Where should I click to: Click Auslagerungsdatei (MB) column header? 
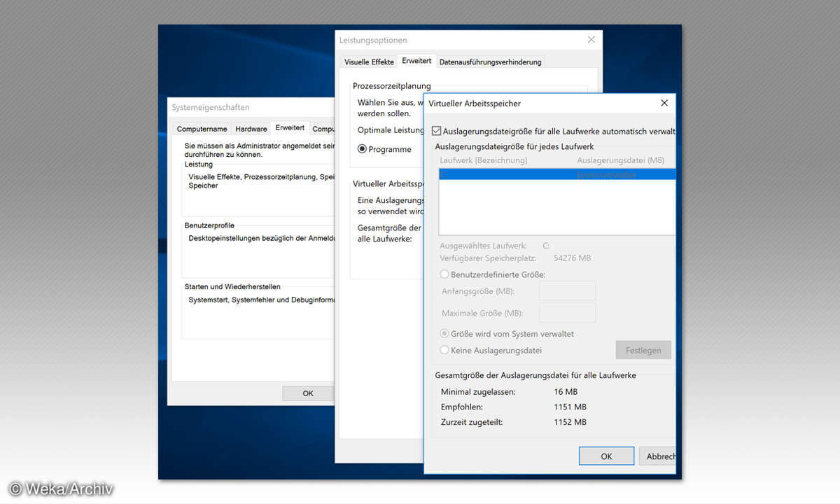(620, 160)
